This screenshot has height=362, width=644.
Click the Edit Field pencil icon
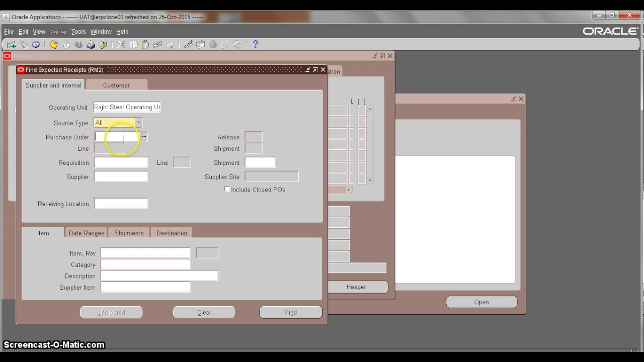click(x=188, y=45)
